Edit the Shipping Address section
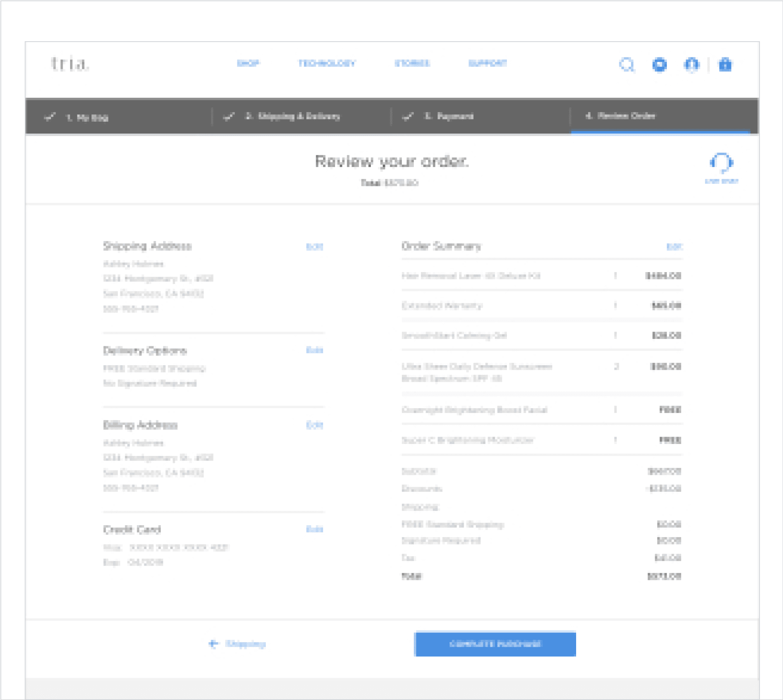Image resolution: width=783 pixels, height=700 pixels. click(x=314, y=247)
